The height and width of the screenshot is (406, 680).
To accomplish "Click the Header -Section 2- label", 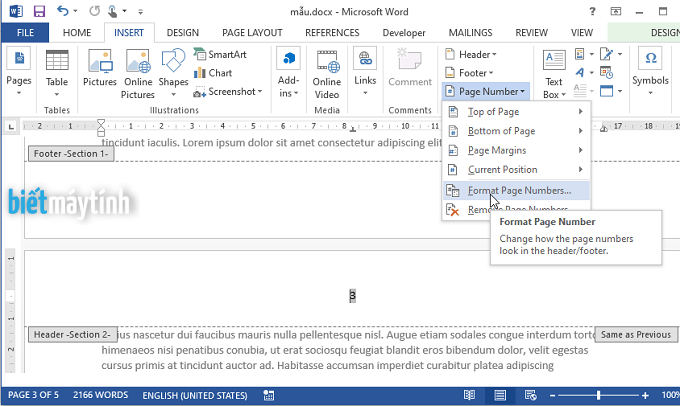I will (72, 334).
